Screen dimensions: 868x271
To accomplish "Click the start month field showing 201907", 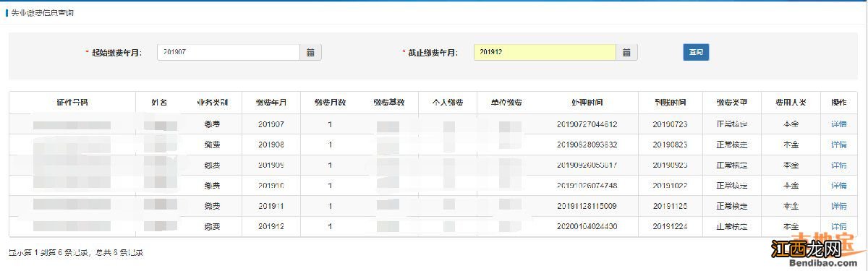I will [x=229, y=53].
